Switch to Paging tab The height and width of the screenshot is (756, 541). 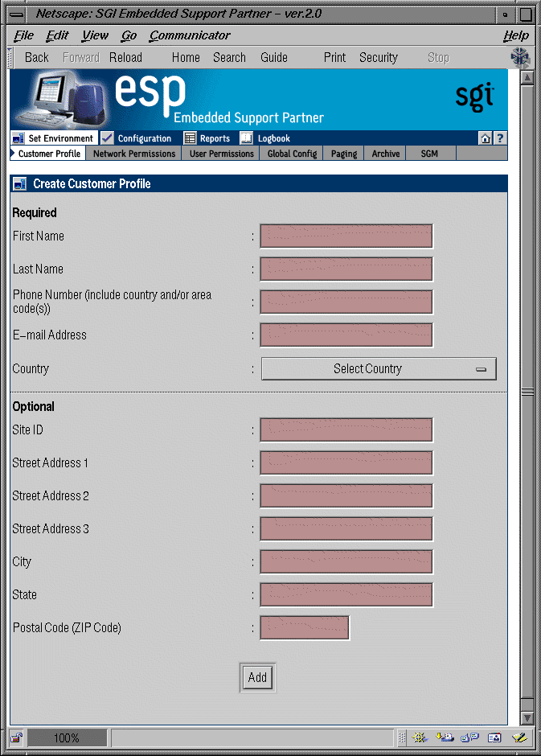pyautogui.click(x=344, y=154)
